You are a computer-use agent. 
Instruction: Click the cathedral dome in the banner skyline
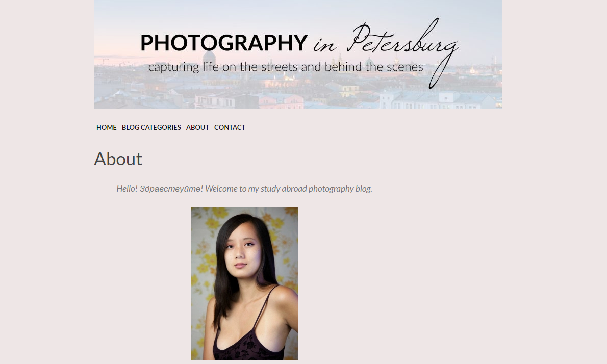209,59
